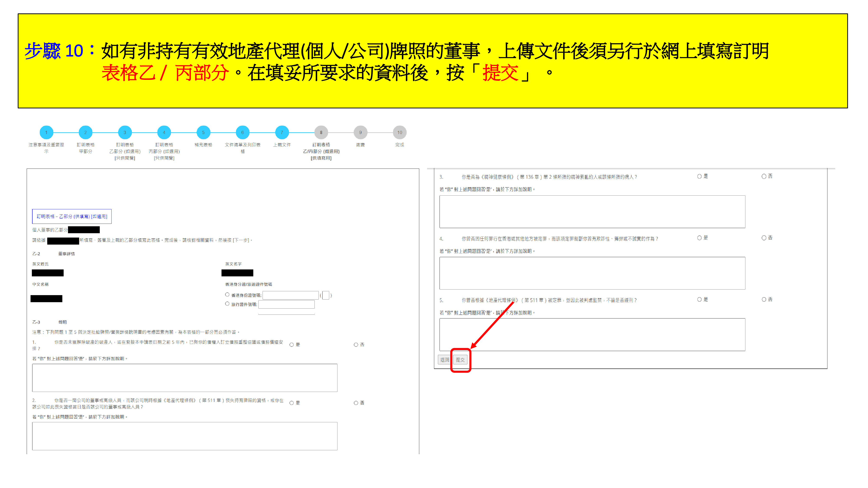Screen dimensions: 868x488
Task: Click step 5 circle 補充表格
Action: pos(203,132)
